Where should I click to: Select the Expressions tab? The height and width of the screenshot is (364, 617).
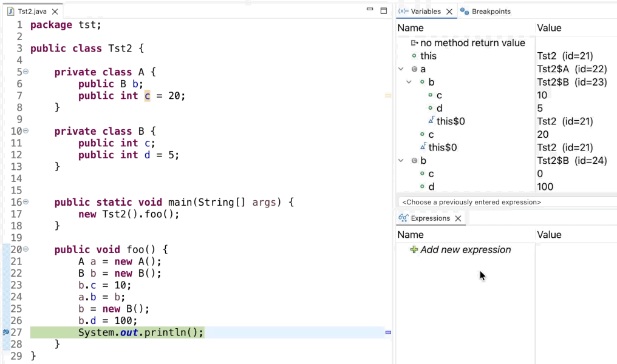click(430, 218)
